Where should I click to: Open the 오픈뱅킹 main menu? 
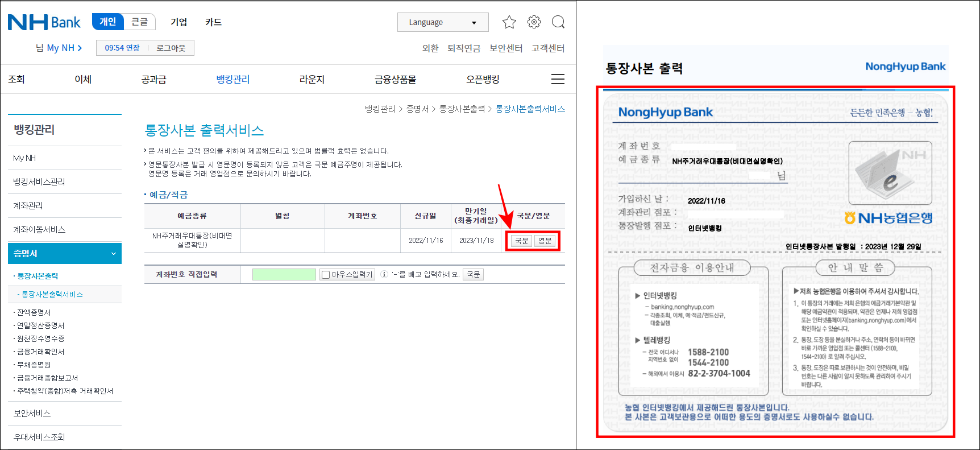pos(483,79)
